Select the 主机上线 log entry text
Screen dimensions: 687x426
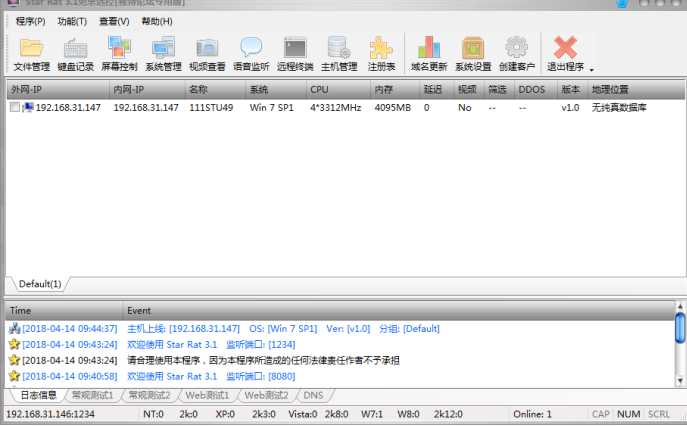283,329
